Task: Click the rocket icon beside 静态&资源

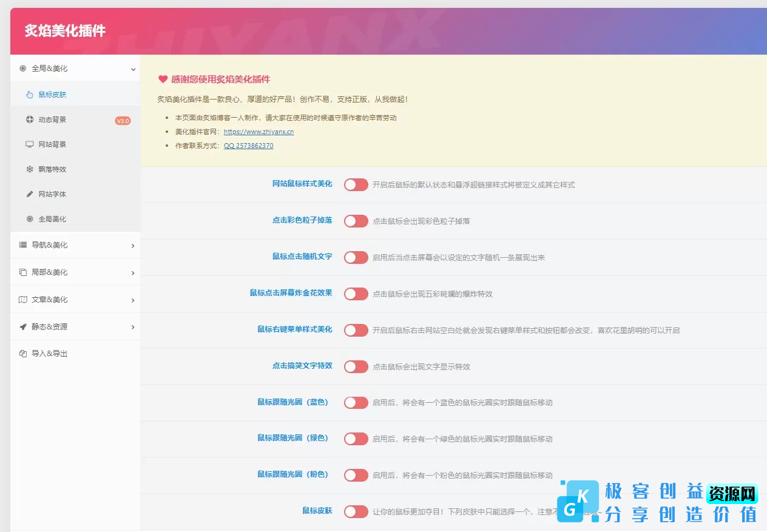Action: click(23, 327)
